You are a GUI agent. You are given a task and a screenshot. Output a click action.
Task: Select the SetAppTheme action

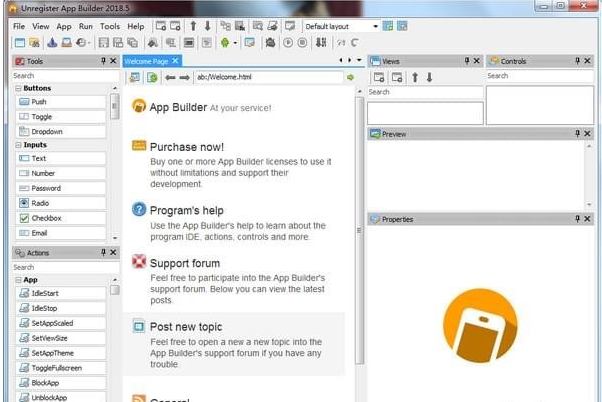tap(61, 353)
